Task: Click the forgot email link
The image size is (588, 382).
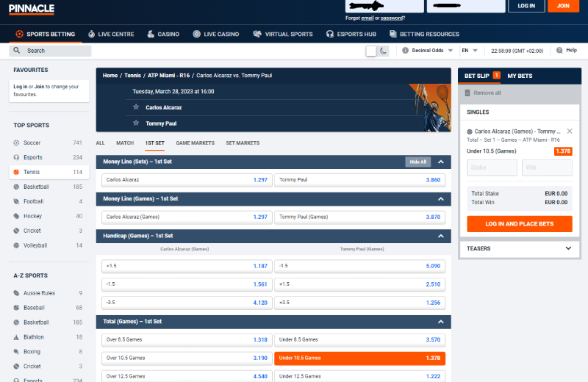Action: [x=367, y=18]
